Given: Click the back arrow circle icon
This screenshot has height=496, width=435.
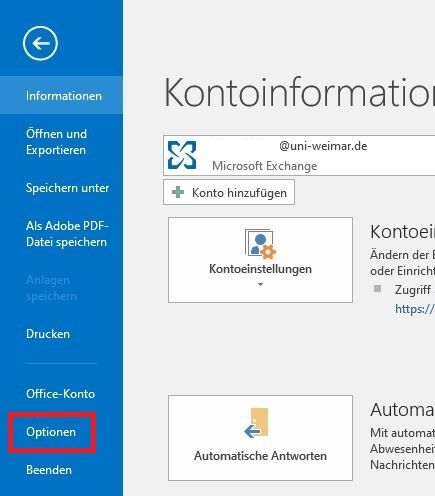Looking at the screenshot, I should point(40,43).
